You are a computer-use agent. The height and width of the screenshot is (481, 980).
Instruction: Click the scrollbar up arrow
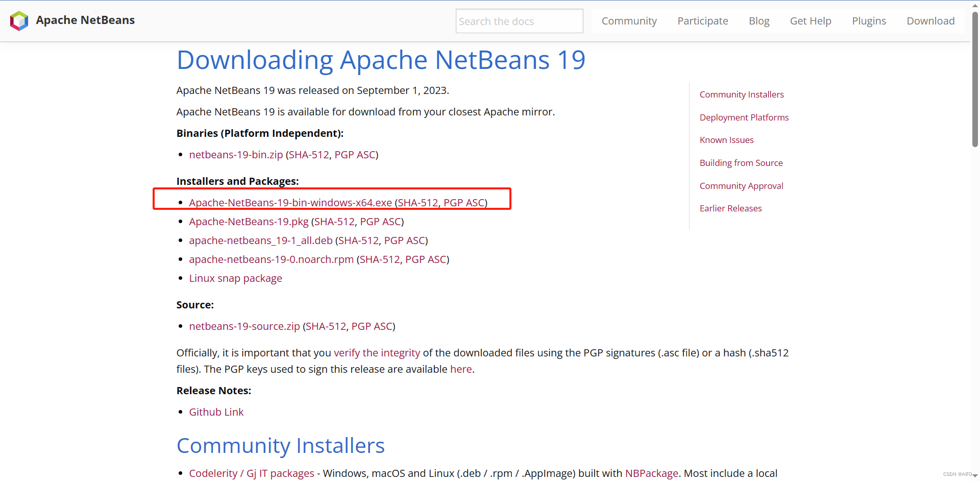click(975, 5)
